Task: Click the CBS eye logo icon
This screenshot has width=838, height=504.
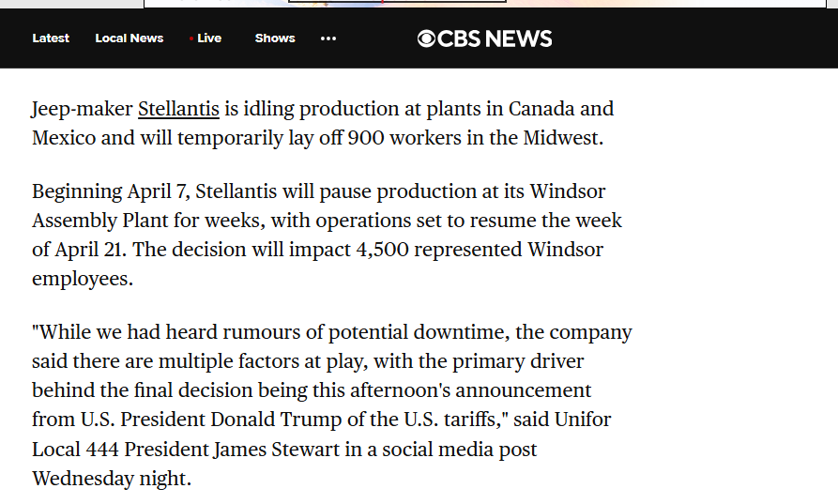Action: coord(427,38)
